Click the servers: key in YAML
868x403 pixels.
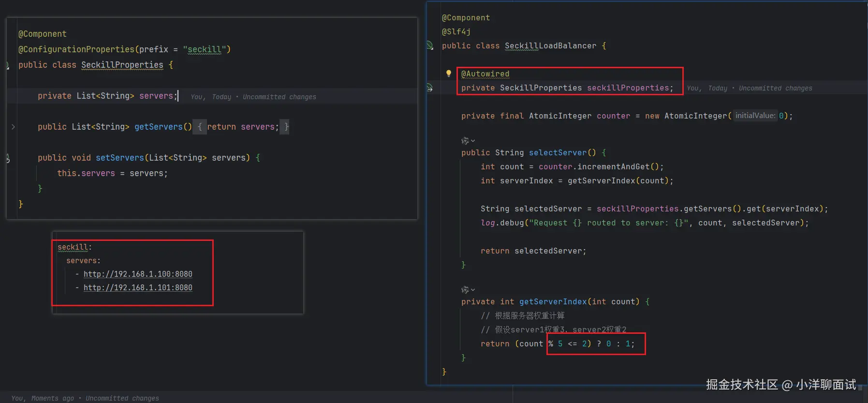(83, 260)
